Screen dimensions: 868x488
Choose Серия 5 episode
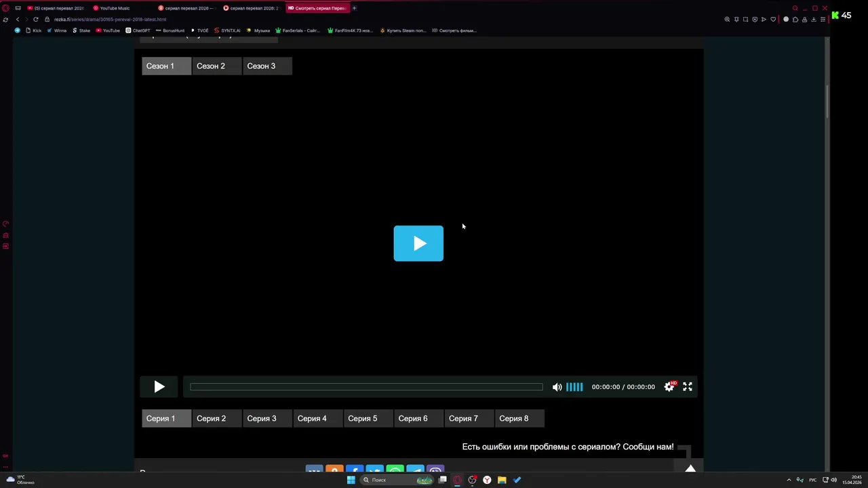[x=368, y=418]
